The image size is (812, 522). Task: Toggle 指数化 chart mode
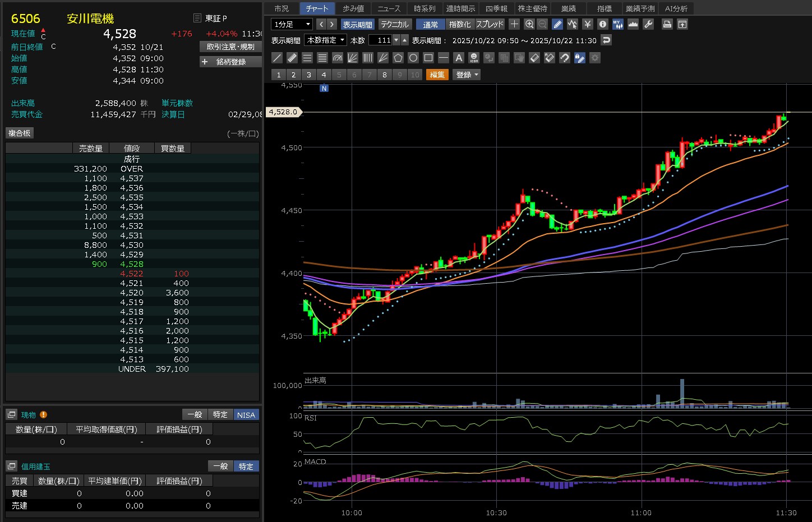pos(460,24)
